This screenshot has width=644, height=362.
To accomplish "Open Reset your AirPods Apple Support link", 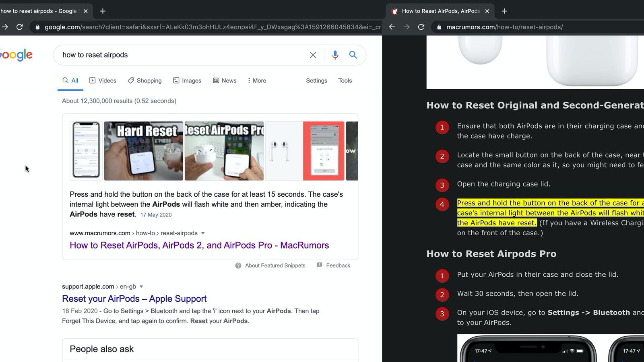I will (x=134, y=299).
